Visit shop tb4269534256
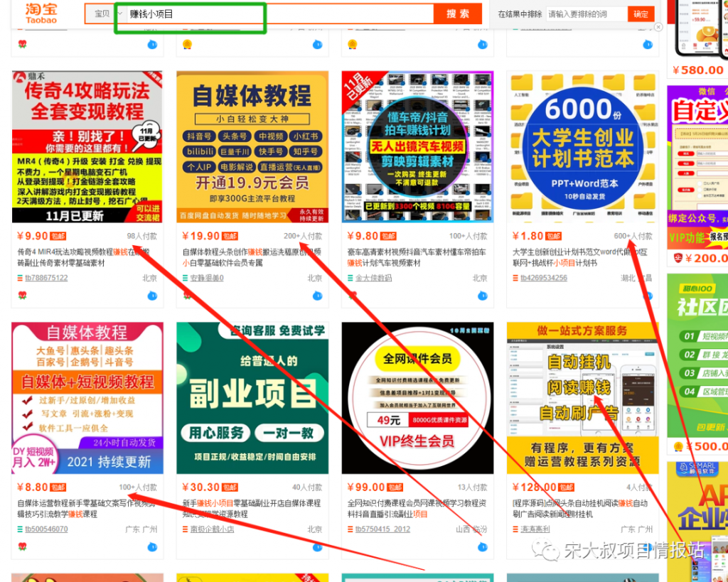 [x=544, y=278]
